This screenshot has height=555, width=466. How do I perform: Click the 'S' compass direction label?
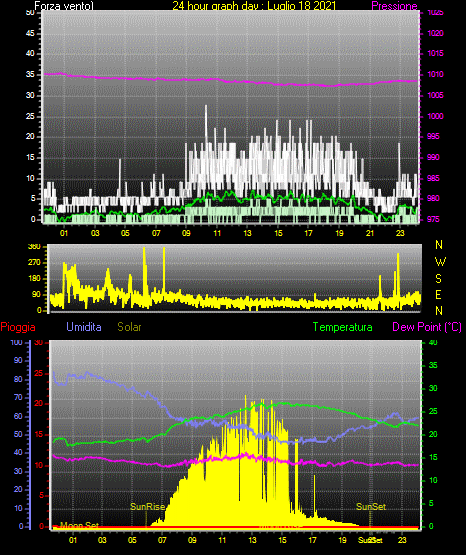pyautogui.click(x=438, y=279)
